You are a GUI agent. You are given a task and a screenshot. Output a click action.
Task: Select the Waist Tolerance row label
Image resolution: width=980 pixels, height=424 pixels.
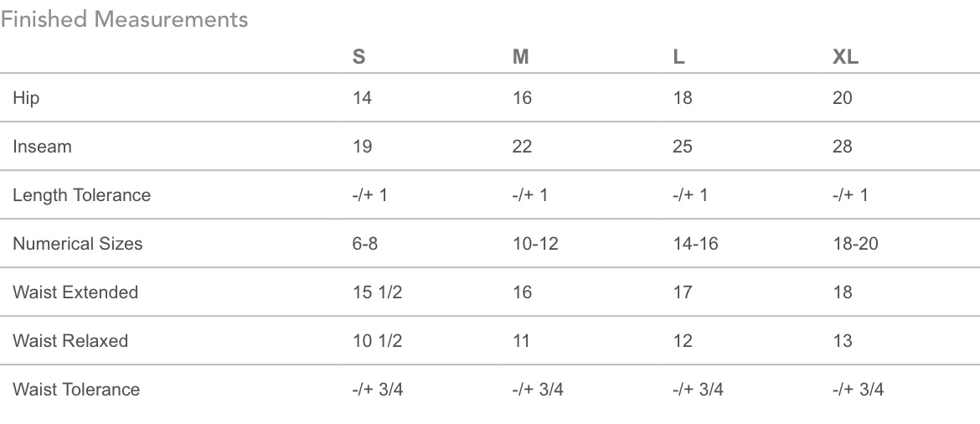pos(76,390)
